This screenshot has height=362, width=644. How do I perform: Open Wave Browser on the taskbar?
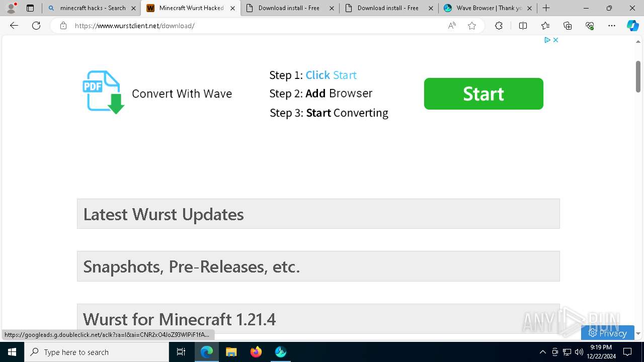coord(281,352)
